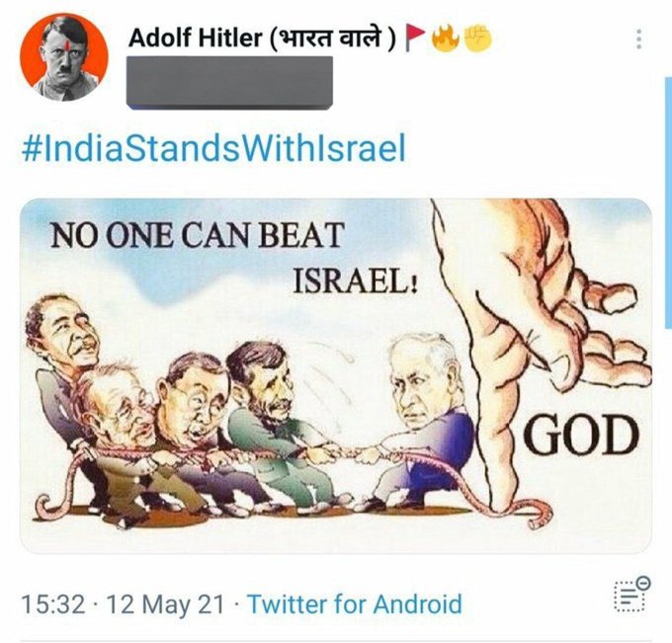Screen dimensions: 672x643
Task: Click the fire emoji in the display name
Action: click(x=446, y=38)
